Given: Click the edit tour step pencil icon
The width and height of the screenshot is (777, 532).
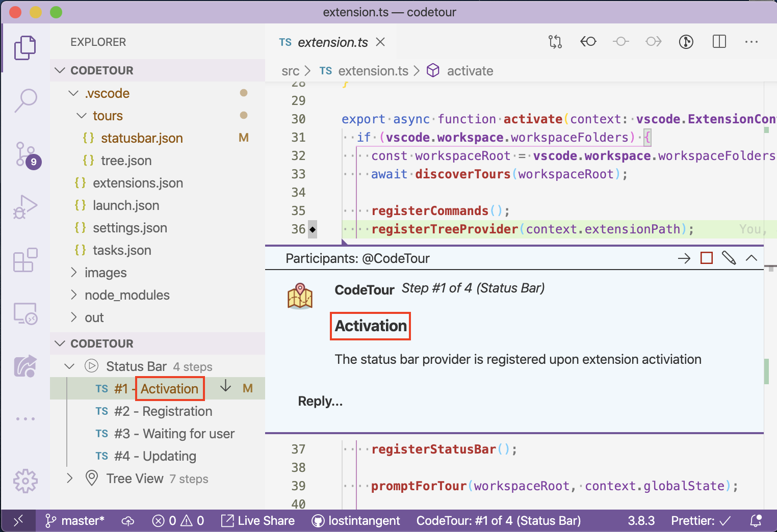Looking at the screenshot, I should click(x=729, y=258).
